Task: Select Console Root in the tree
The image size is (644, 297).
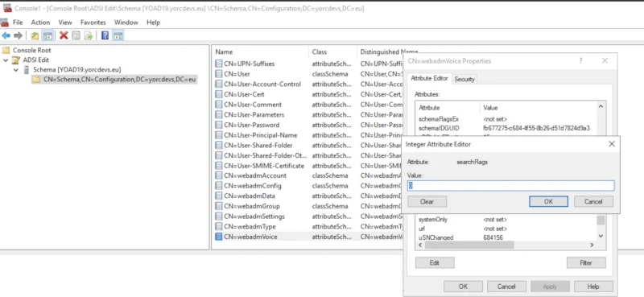Action: 31,50
